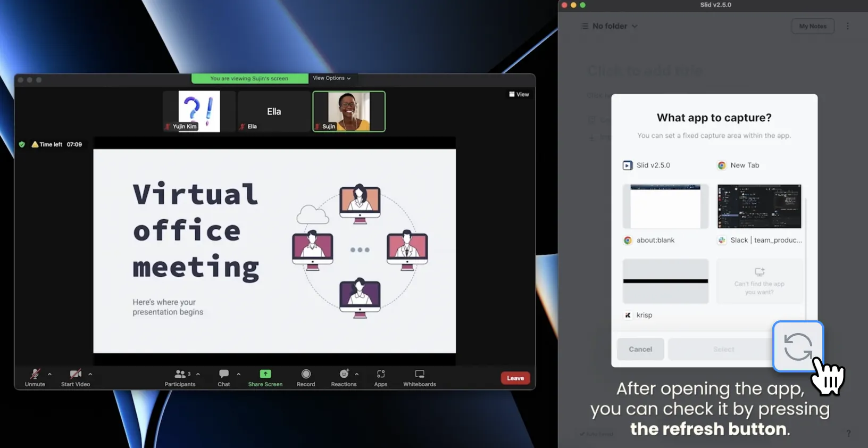Click the Time left 07:09 indicator
868x448 pixels.
[x=57, y=144]
